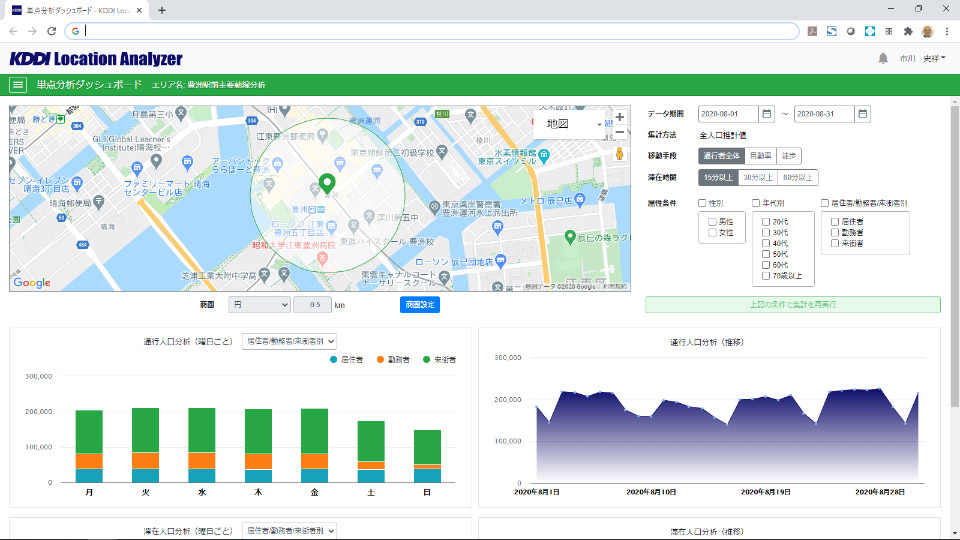Click the KDDI Location Analyzer logo

tap(96, 59)
